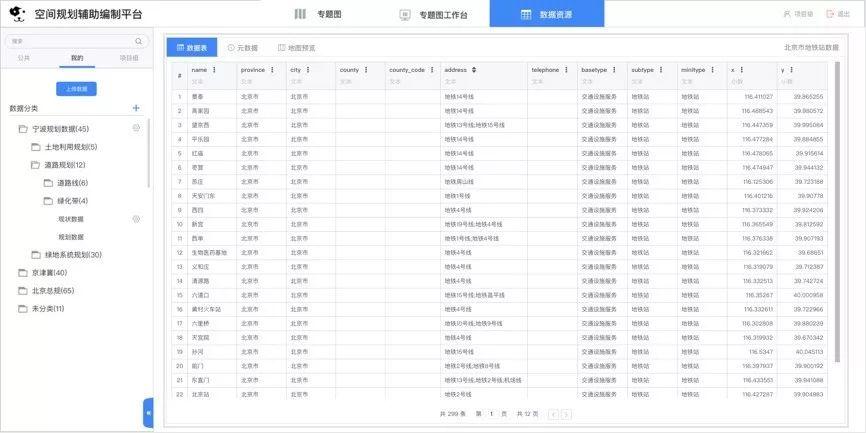Click the 京津冀 folder icon
866x433 pixels.
coord(23,273)
